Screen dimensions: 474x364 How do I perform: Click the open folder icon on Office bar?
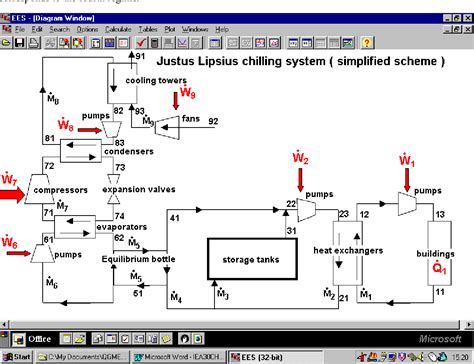click(80, 339)
